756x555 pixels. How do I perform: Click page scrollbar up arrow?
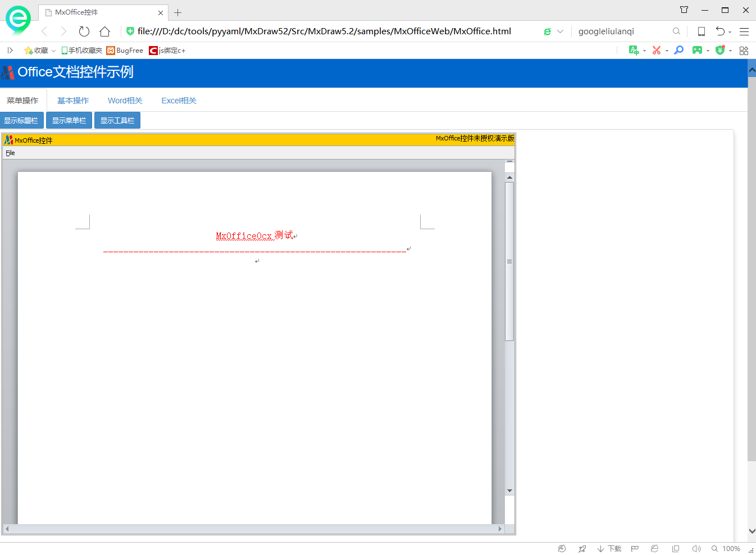tap(752, 71)
